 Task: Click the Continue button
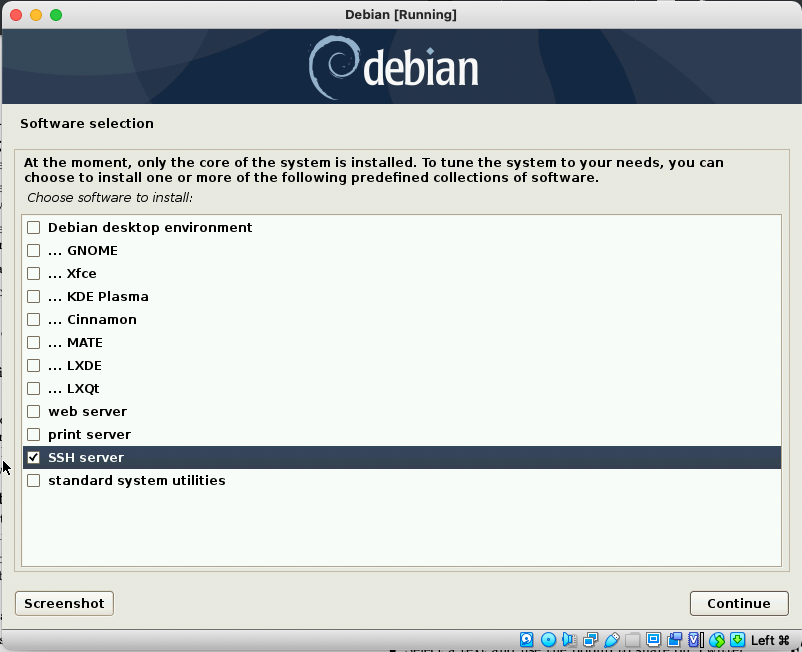pos(739,603)
